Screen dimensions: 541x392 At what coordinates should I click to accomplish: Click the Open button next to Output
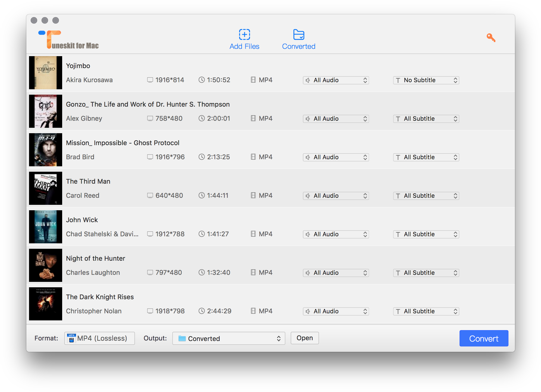pos(305,338)
